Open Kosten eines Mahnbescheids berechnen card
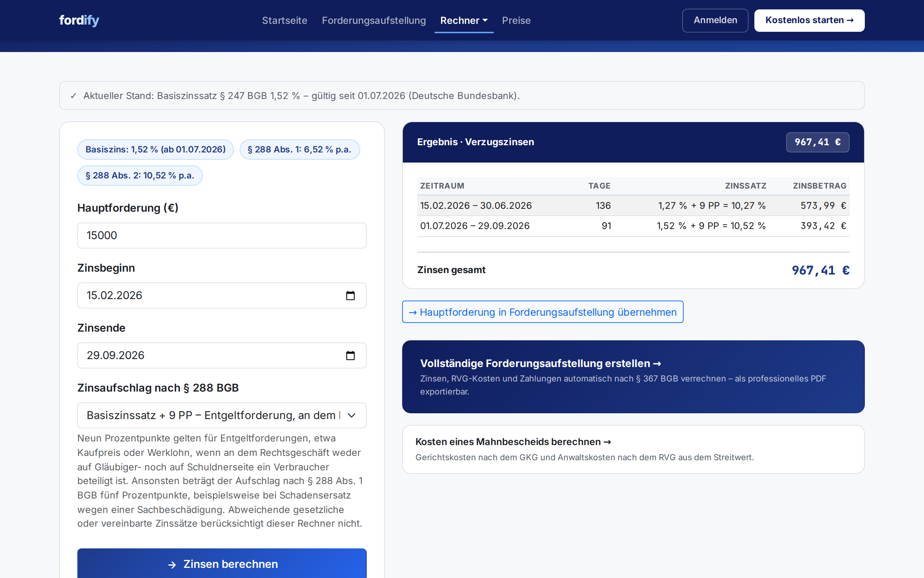The image size is (924, 578). click(x=633, y=449)
